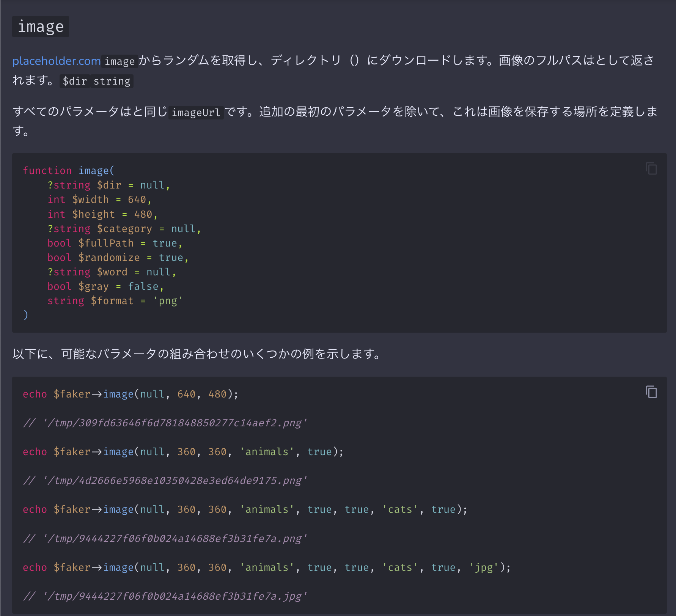Click the 'function image(' line
The width and height of the screenshot is (676, 616).
(x=69, y=171)
